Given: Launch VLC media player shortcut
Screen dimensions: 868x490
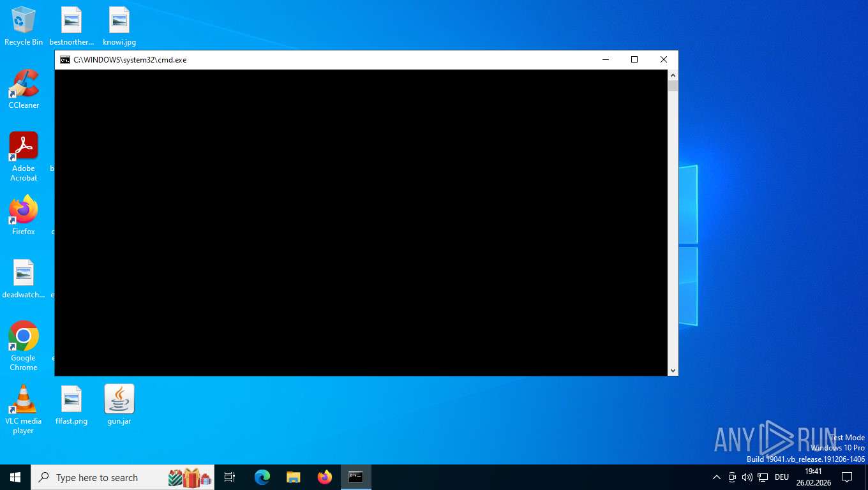Looking at the screenshot, I should coord(24,409).
